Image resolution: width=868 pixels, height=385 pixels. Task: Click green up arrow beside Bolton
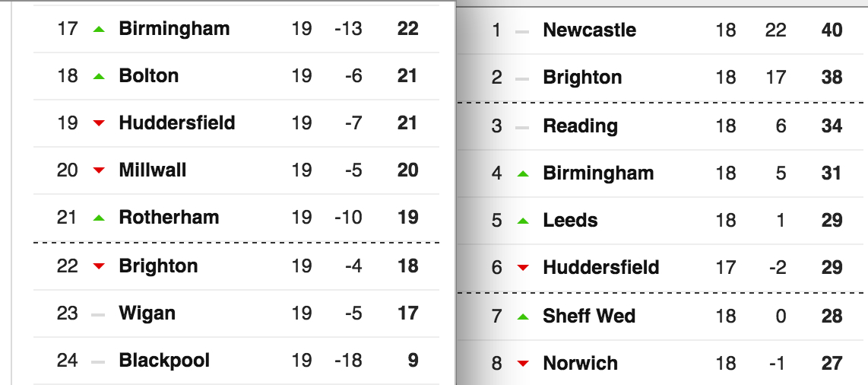[99, 76]
